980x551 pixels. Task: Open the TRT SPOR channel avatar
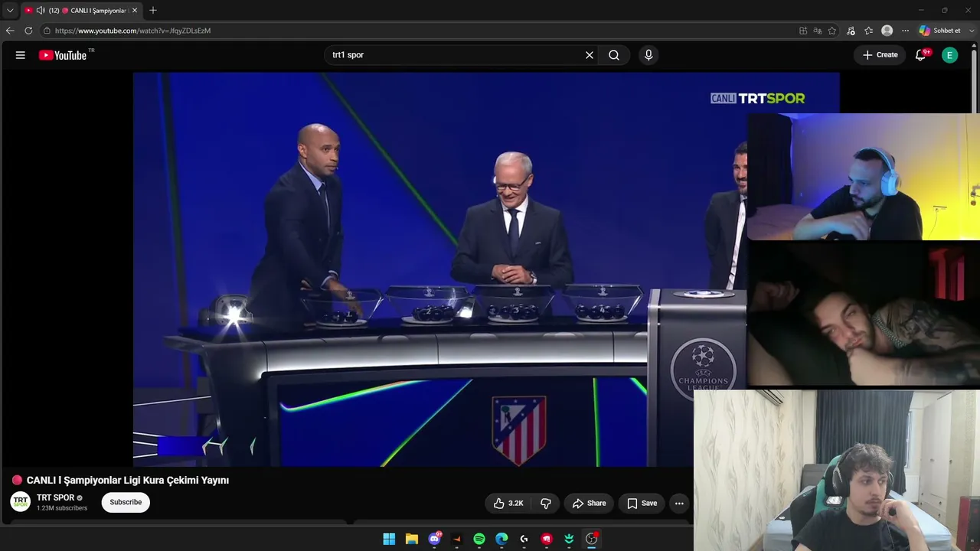[x=21, y=502]
